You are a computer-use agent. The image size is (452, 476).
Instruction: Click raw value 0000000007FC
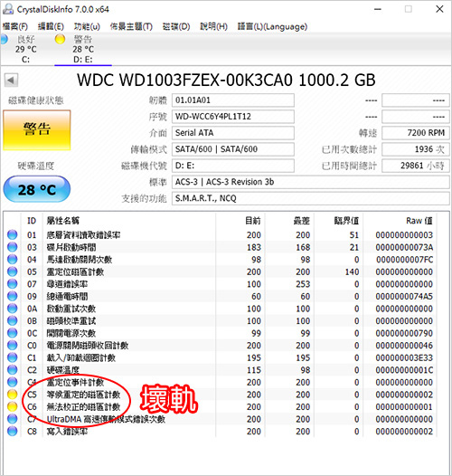point(404,259)
